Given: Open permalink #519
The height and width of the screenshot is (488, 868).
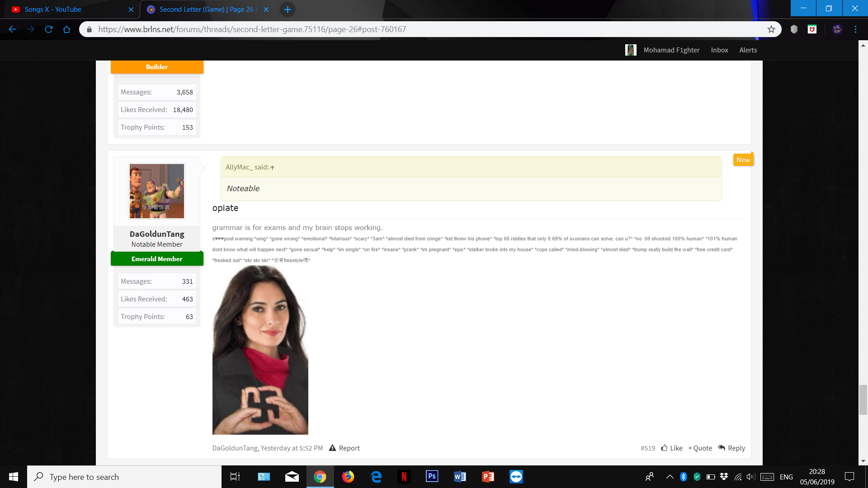Looking at the screenshot, I should [x=648, y=448].
